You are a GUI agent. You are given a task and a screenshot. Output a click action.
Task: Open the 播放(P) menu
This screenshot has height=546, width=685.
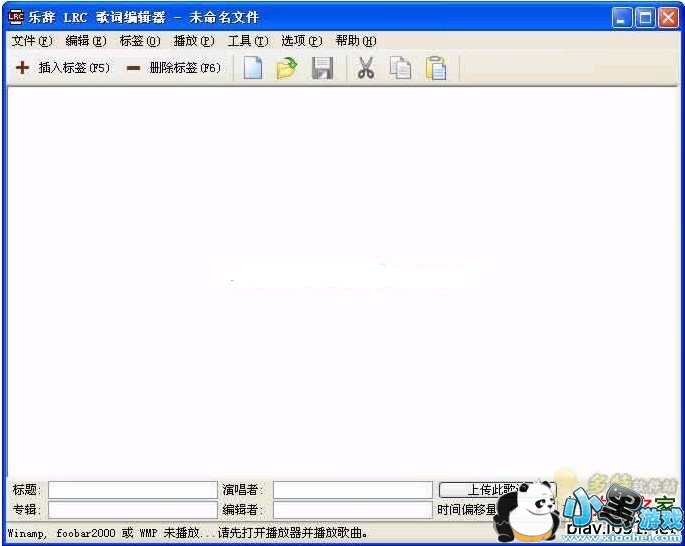(194, 41)
